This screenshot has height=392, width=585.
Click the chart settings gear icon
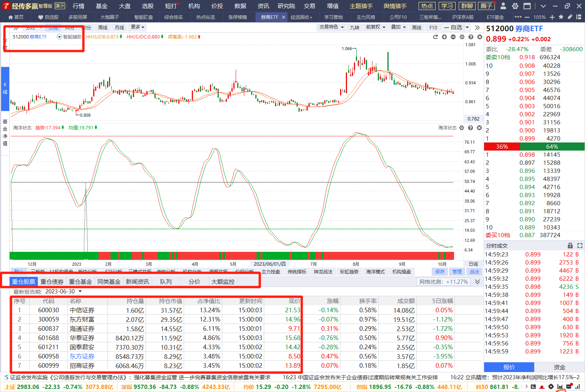tap(462, 37)
